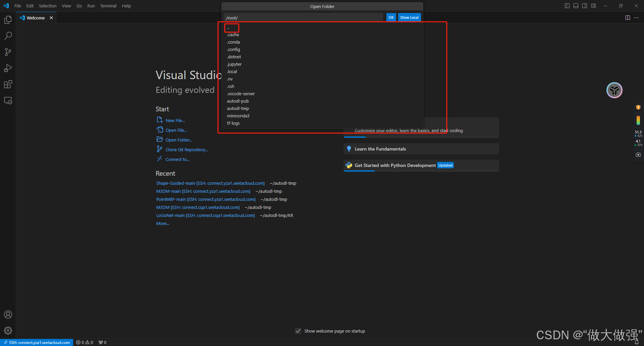Screen dimensions: 644x346
Task: Open the Manage settings gear icon
Action: coord(8,331)
